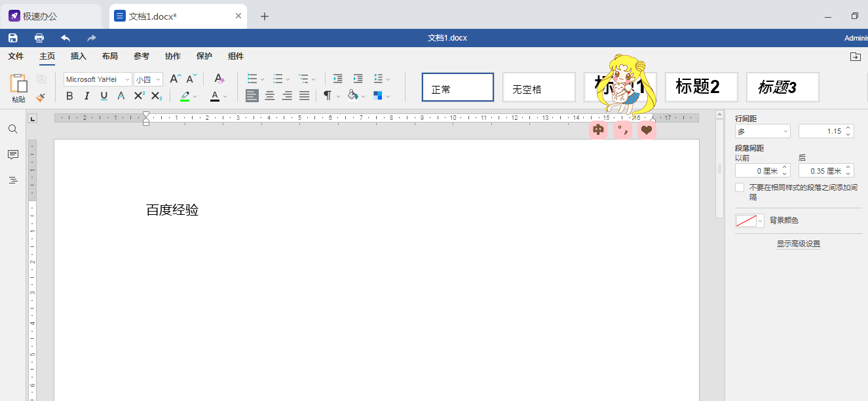The image size is (868, 401).
Task: Select the 正常 style
Action: (x=458, y=87)
